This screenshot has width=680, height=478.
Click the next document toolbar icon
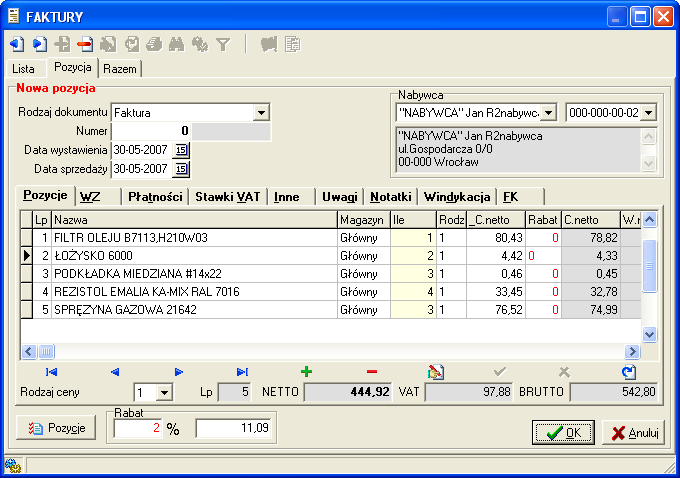coord(39,44)
